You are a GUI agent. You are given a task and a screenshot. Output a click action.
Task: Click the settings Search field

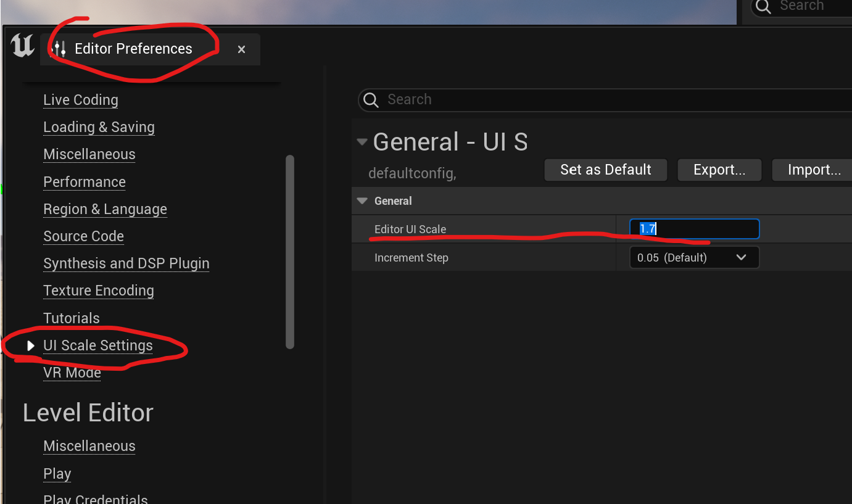click(605, 100)
